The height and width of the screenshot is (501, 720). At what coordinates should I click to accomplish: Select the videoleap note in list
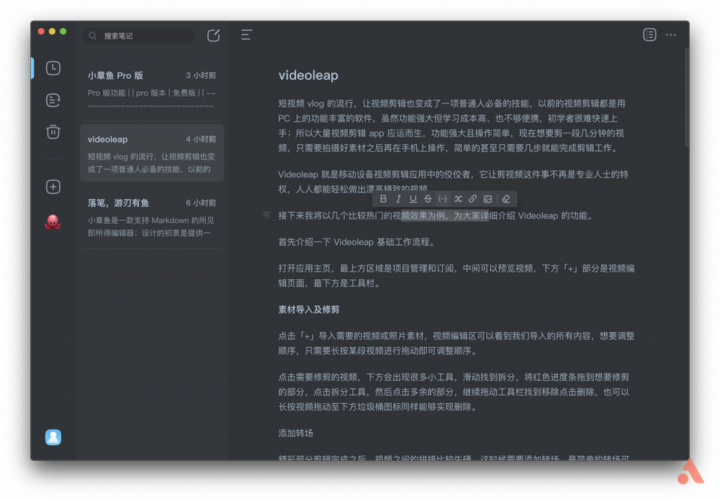point(152,153)
